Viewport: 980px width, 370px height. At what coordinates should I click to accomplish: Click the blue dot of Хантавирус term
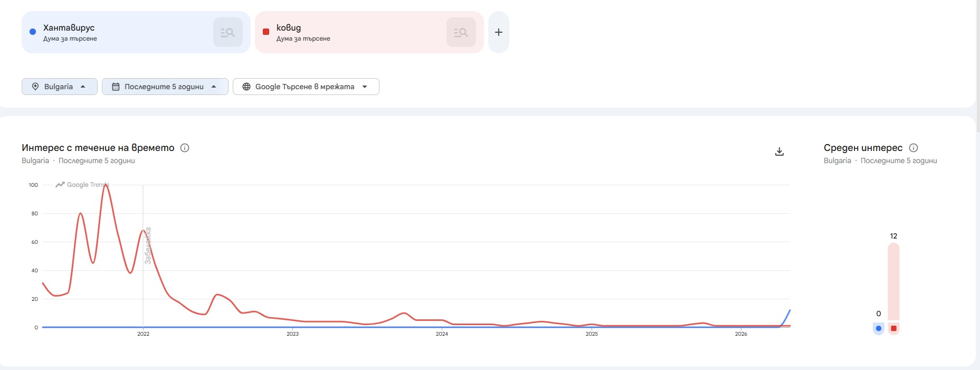click(33, 32)
